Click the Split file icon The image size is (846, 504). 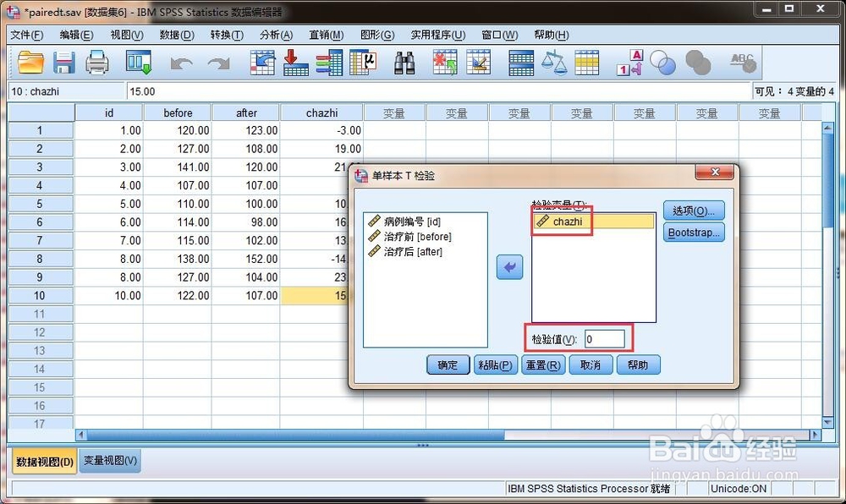[521, 63]
